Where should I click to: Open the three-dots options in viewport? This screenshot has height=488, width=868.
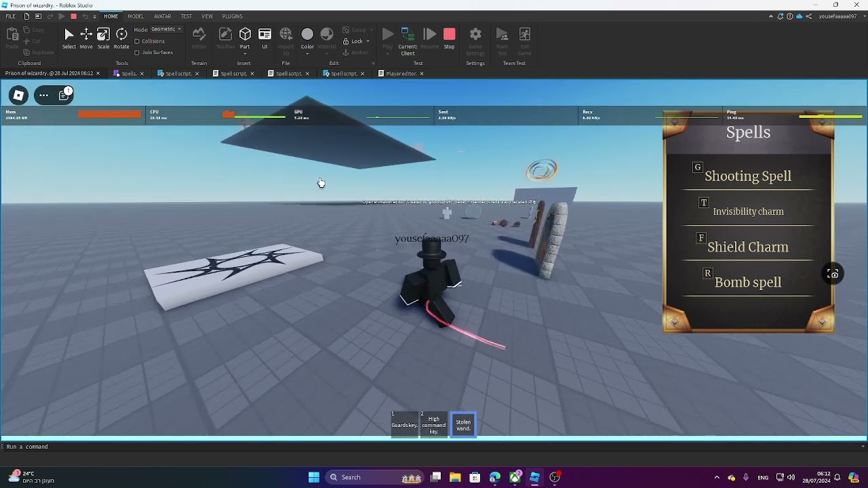tap(43, 96)
